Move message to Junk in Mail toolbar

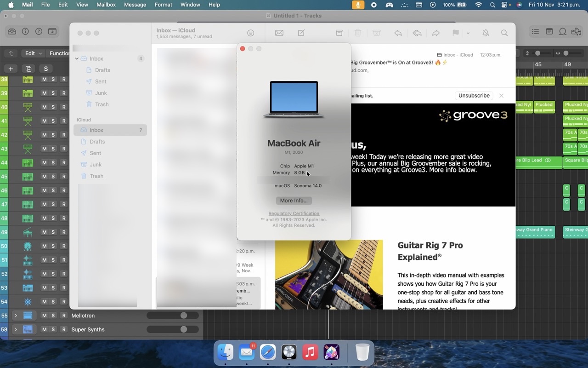(376, 33)
